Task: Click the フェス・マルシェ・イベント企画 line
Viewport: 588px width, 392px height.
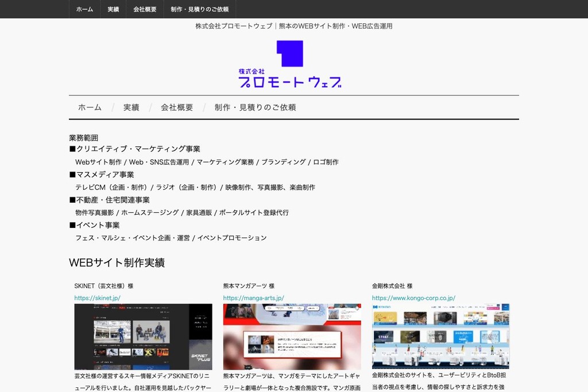Action: (x=171, y=238)
